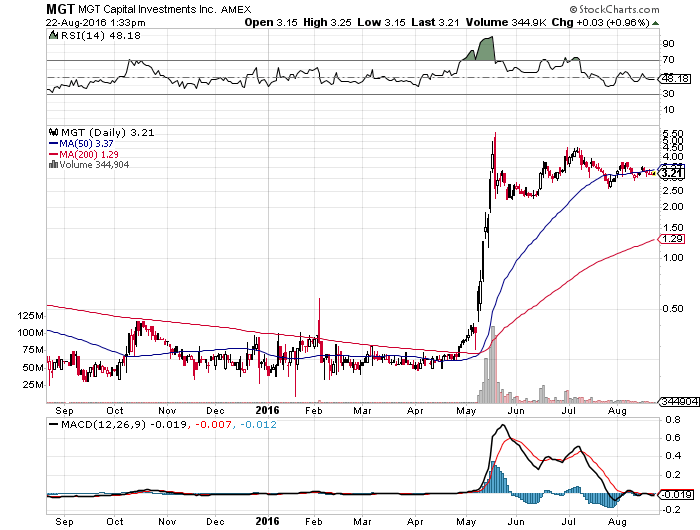Click the 125M volume axis label
The image size is (700, 530).
coord(30,316)
